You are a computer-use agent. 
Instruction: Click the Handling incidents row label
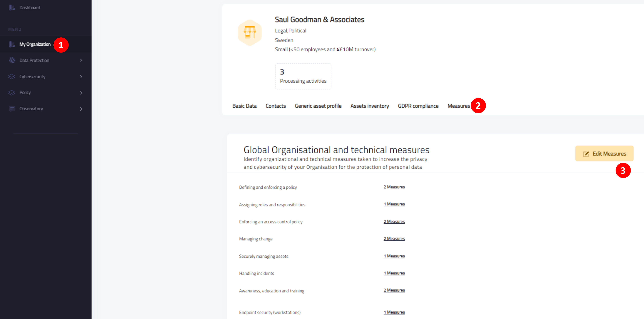click(x=256, y=274)
